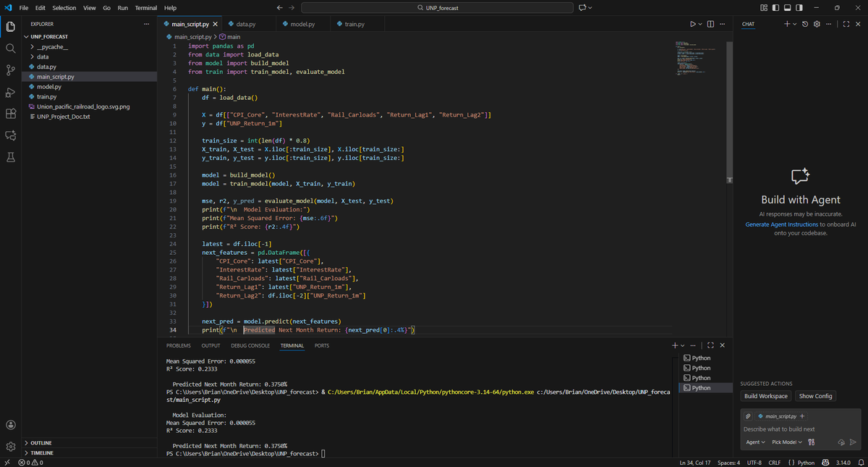This screenshot has width=868, height=467.
Task: Open the Search view in activity bar
Action: (10, 49)
